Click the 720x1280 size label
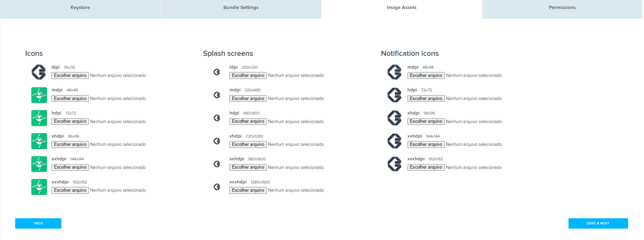644x240 pixels. point(254,136)
